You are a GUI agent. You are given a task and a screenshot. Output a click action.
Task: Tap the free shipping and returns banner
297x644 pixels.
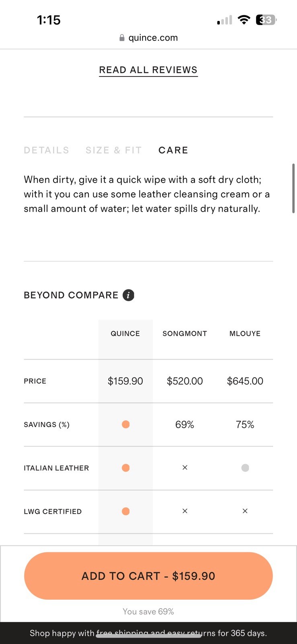pyautogui.click(x=148, y=633)
